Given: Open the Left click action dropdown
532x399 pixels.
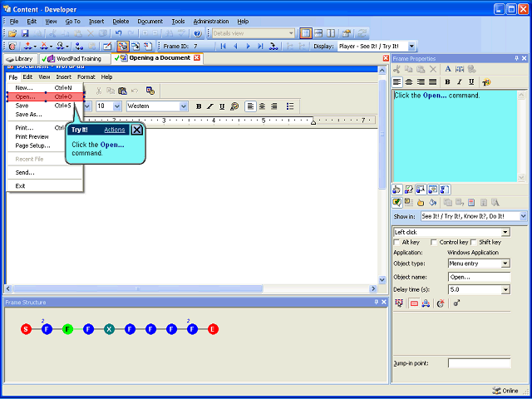Looking at the screenshot, I should click(506, 232).
